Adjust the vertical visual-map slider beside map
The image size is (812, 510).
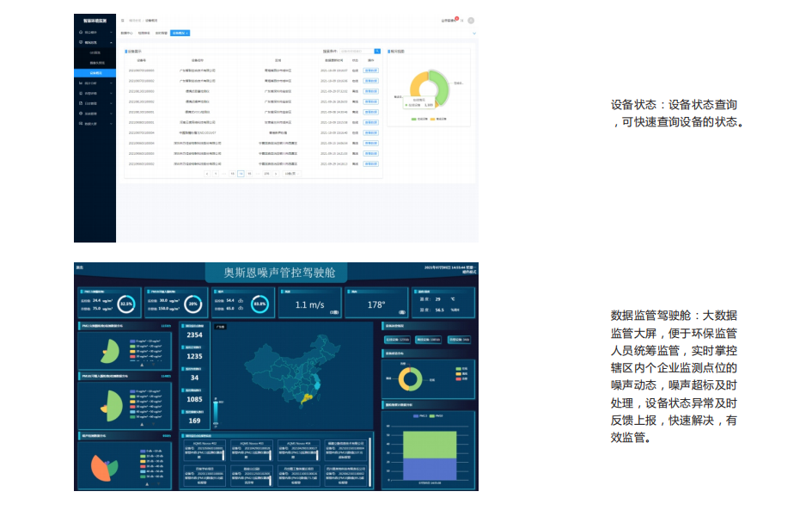216,412
